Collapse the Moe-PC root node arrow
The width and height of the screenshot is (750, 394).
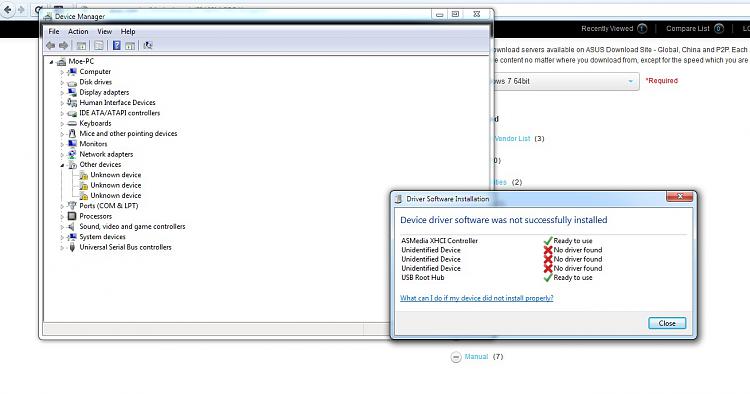point(51,62)
